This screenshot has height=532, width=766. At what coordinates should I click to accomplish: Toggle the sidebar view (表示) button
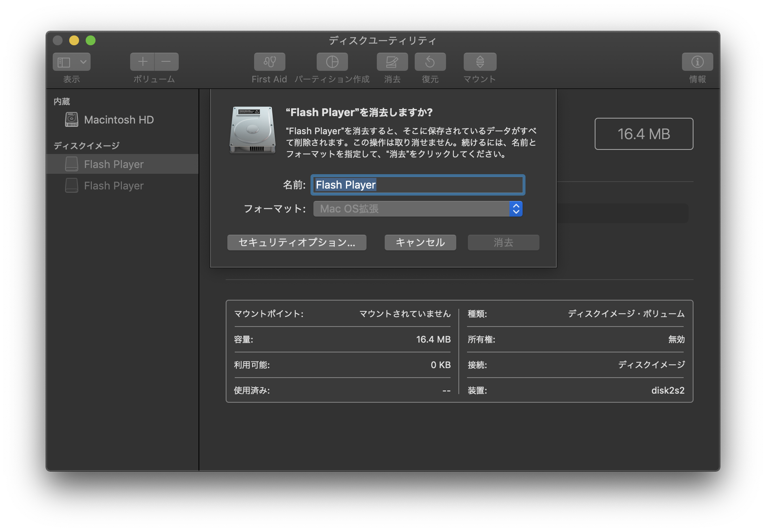[x=64, y=62]
